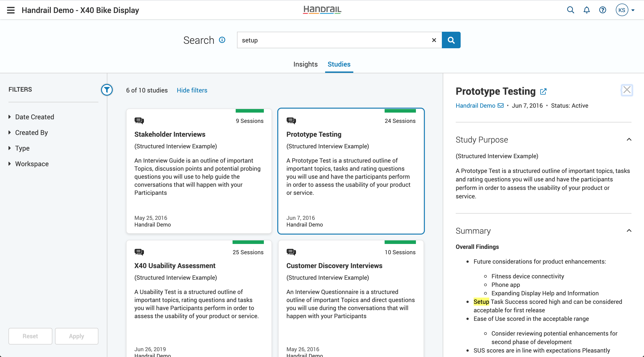Click the Apply filters button
The height and width of the screenshot is (357, 644).
(76, 336)
